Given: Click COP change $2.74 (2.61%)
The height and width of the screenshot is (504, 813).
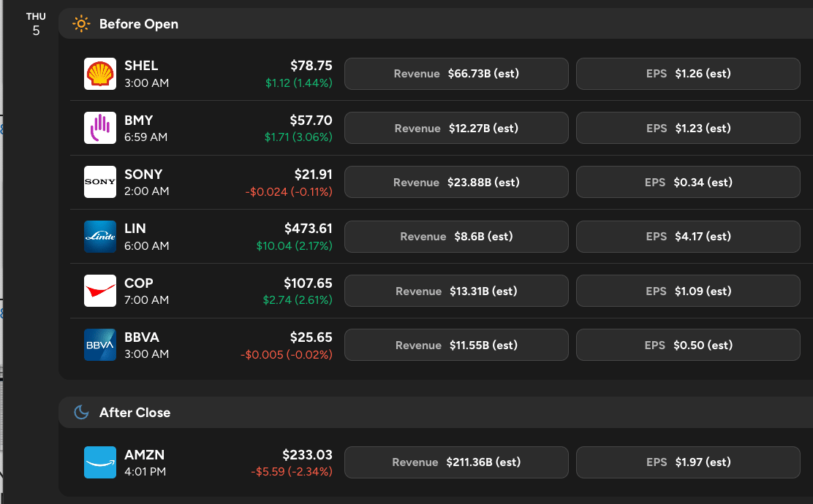Looking at the screenshot, I should pos(298,300).
